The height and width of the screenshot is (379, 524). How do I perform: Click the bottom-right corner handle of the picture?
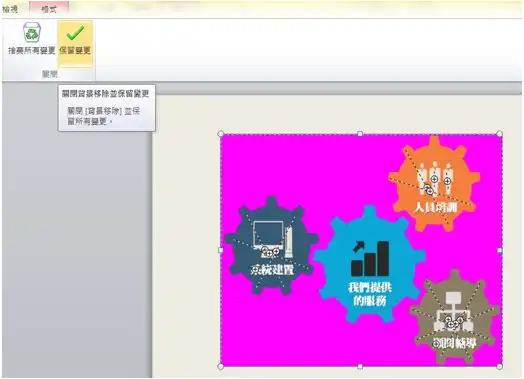[499, 366]
